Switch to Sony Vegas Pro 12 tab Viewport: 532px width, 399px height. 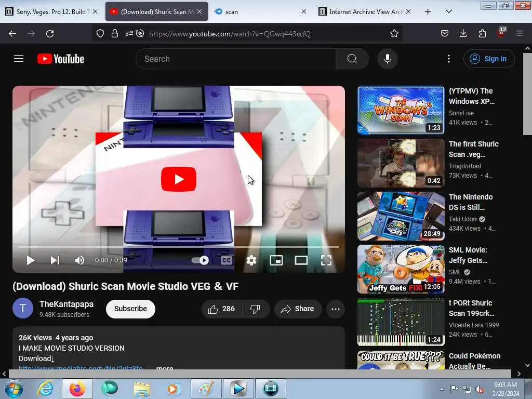pos(51,11)
